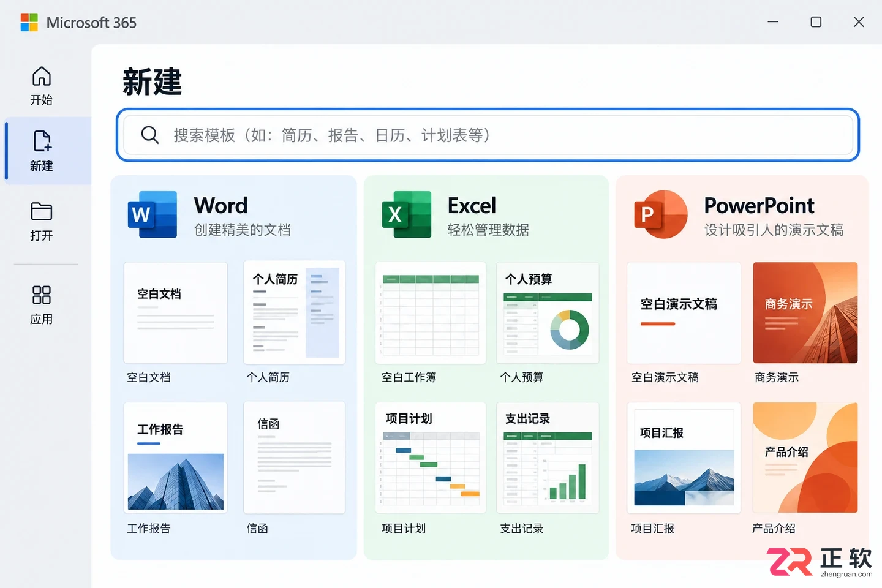Image resolution: width=882 pixels, height=588 pixels.
Task: Click the 工作报告 caption label
Action: coord(149,529)
